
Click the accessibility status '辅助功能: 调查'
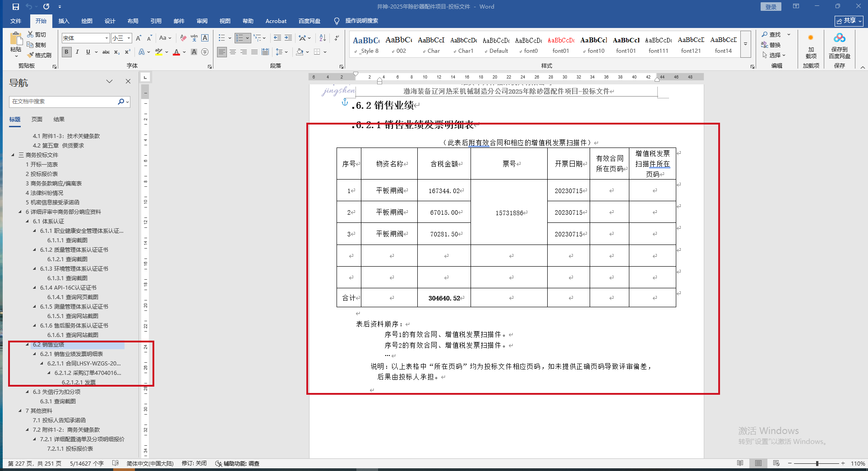click(238, 463)
